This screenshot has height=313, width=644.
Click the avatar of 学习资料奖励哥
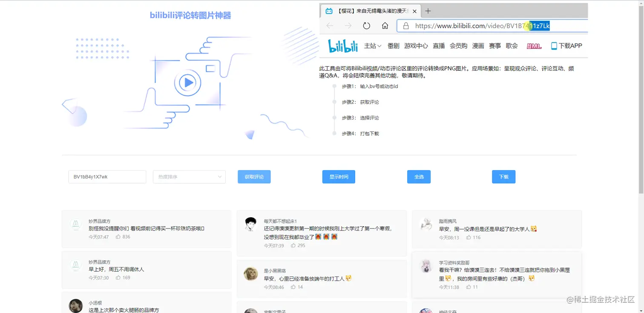tap(426, 266)
